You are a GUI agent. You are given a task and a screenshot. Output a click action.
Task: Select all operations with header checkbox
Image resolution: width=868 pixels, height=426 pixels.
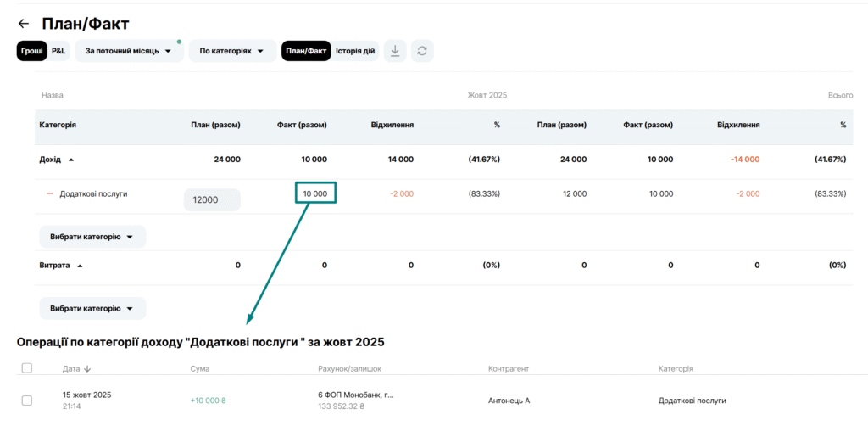[x=27, y=368]
